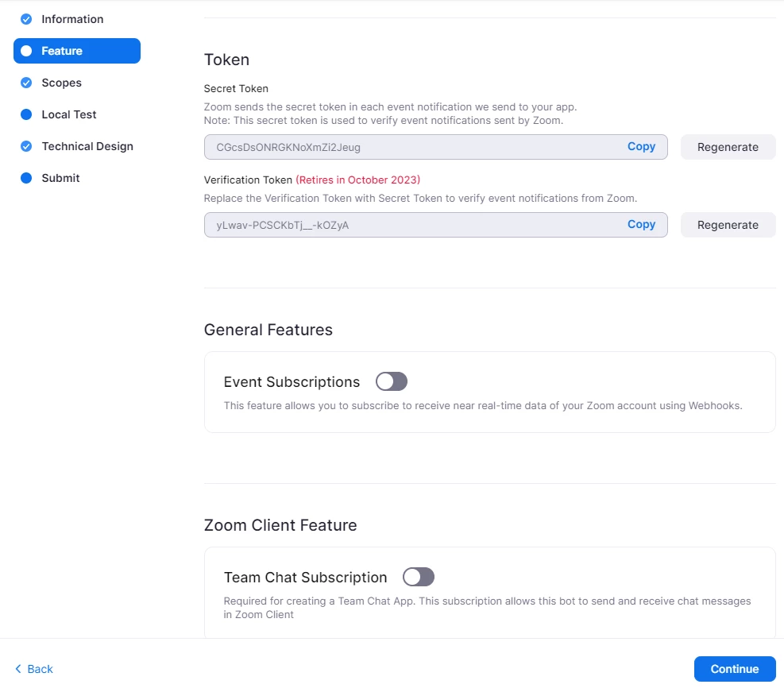
Task: Copy the Secret Token value
Action: click(641, 147)
